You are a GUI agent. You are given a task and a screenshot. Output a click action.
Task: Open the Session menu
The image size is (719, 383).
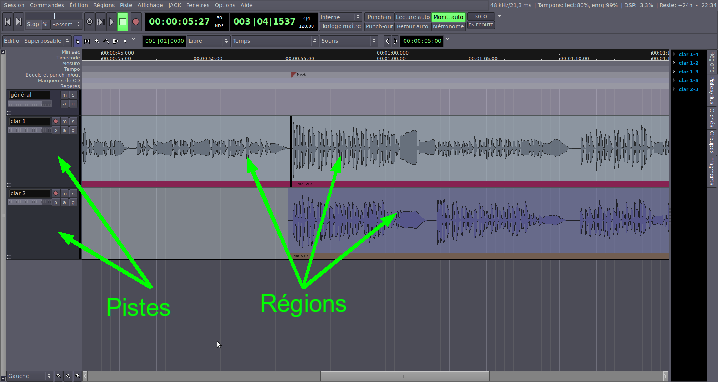tap(14, 5)
